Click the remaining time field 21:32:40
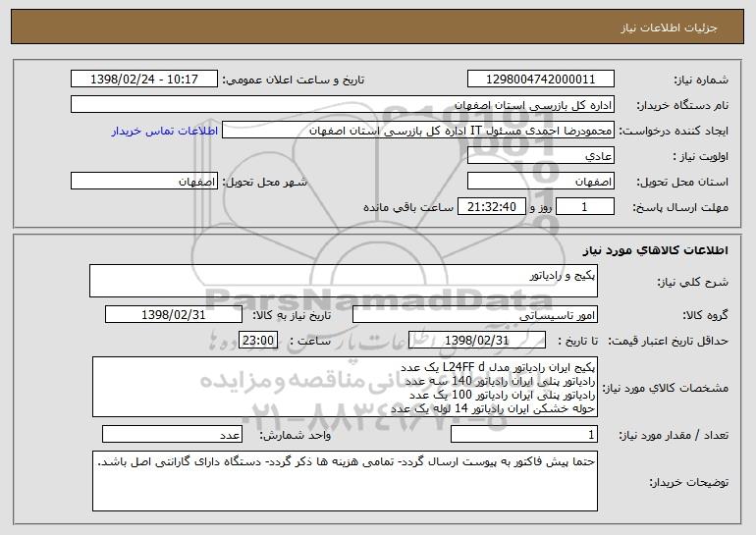This screenshot has width=756, height=535. coord(491,207)
